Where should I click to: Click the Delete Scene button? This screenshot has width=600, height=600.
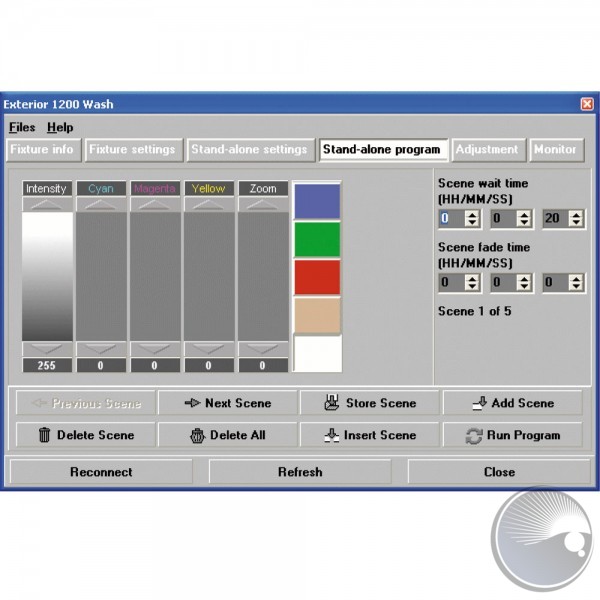(x=86, y=435)
